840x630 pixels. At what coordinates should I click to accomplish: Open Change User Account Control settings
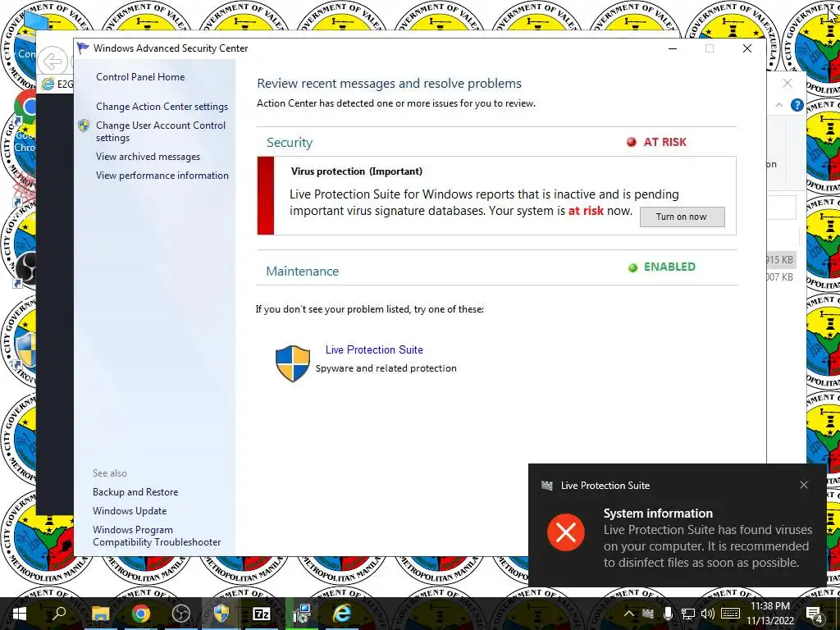[x=161, y=131]
